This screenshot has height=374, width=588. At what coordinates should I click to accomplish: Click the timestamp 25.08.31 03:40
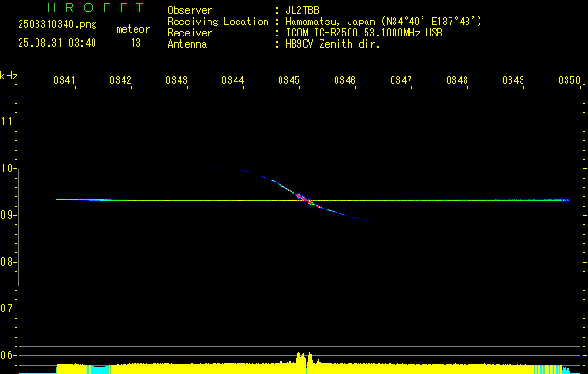point(57,43)
